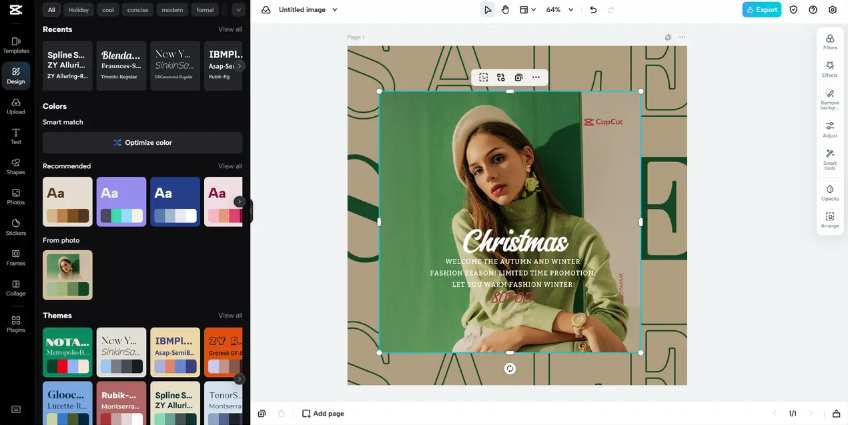Click Add page button

click(323, 414)
